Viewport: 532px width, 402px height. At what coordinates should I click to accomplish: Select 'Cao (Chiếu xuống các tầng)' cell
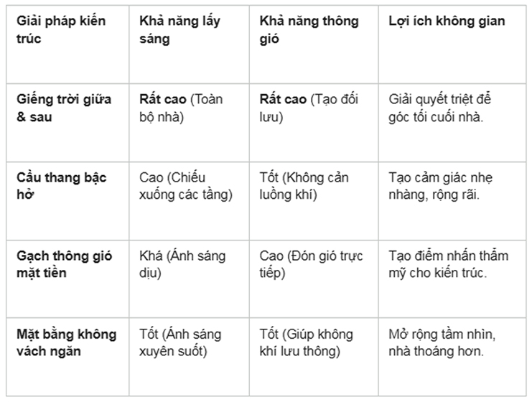pos(189,201)
